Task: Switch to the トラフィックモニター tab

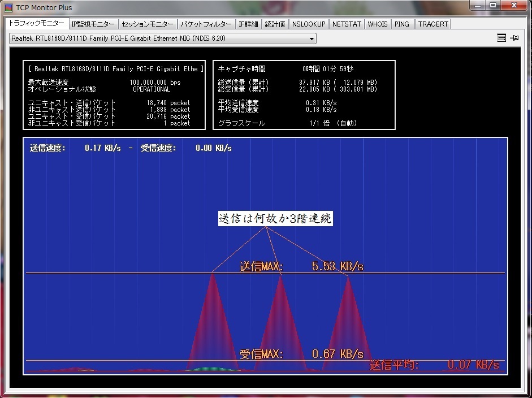Action: click(x=36, y=24)
